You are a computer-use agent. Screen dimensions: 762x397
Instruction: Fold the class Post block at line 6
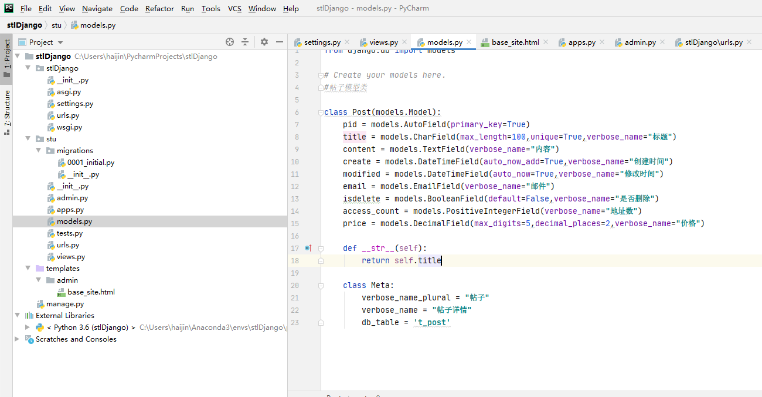[x=321, y=112]
